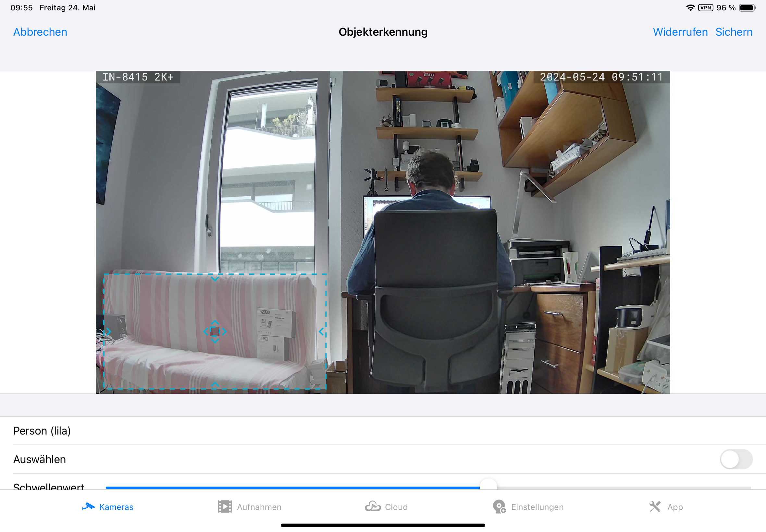Tap the Einstellungen gear icon
The image size is (766, 532).
pos(499,507)
